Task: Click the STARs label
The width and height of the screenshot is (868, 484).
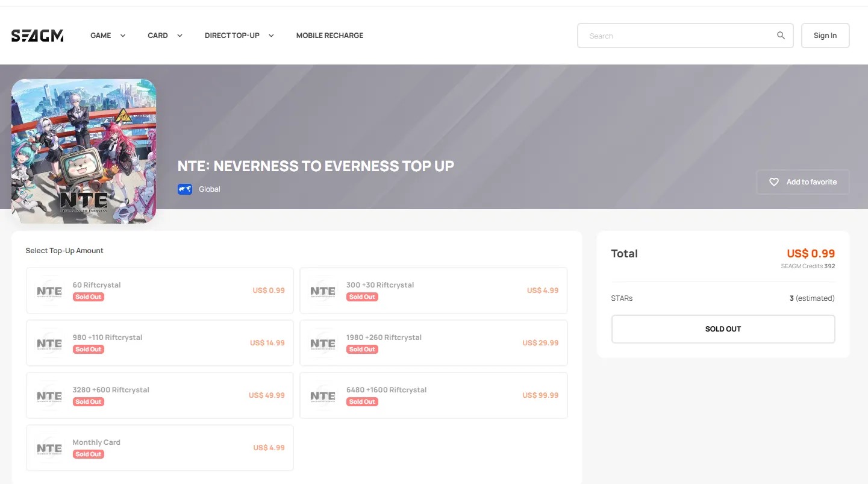Action: [x=622, y=298]
